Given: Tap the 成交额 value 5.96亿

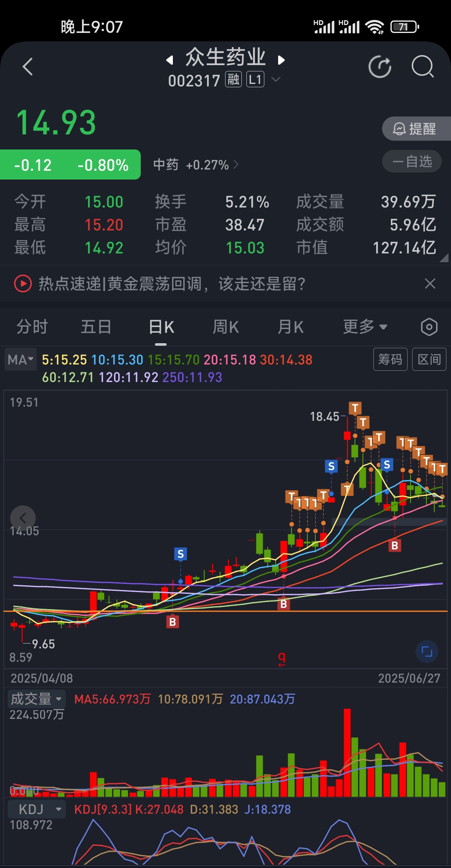Looking at the screenshot, I should [x=413, y=225].
